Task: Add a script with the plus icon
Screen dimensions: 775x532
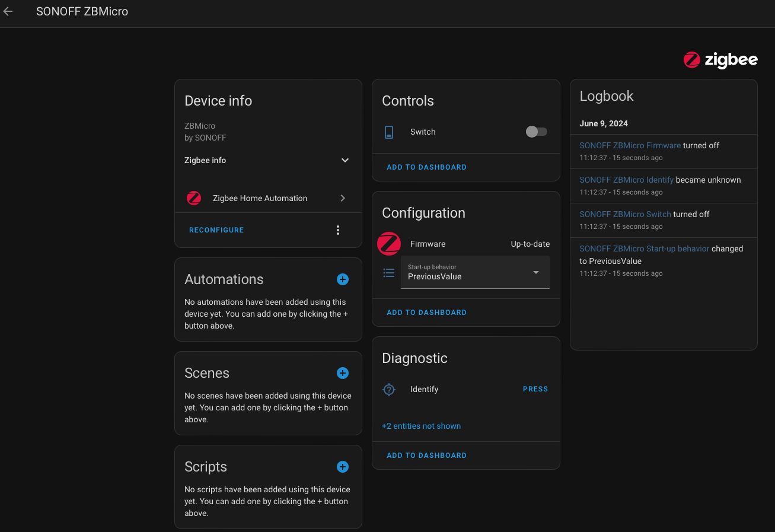Action: [343, 467]
